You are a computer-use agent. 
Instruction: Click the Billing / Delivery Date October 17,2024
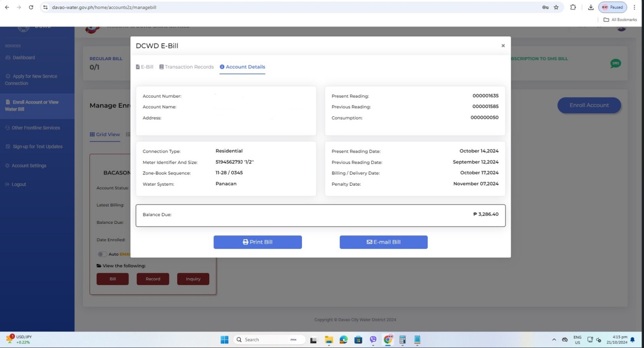point(479,173)
